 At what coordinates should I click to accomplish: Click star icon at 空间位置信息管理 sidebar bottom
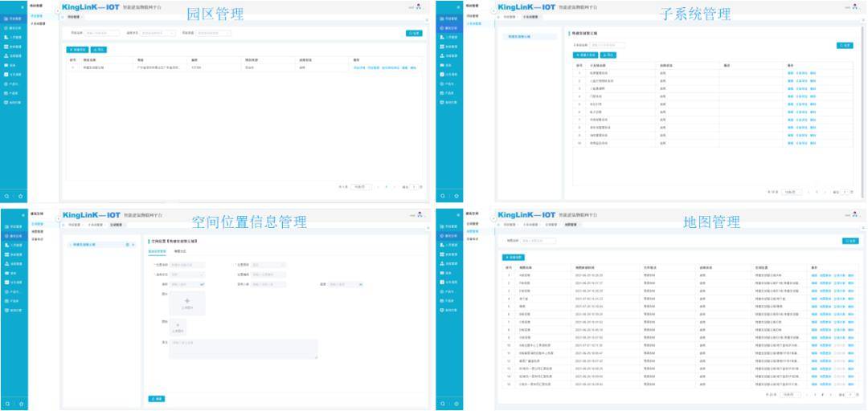(20, 404)
